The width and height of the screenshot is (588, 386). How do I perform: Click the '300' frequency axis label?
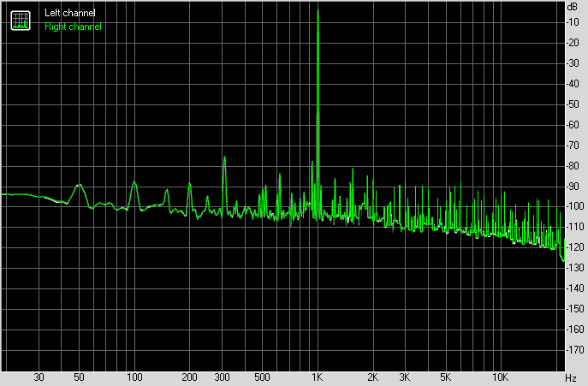[222, 377]
